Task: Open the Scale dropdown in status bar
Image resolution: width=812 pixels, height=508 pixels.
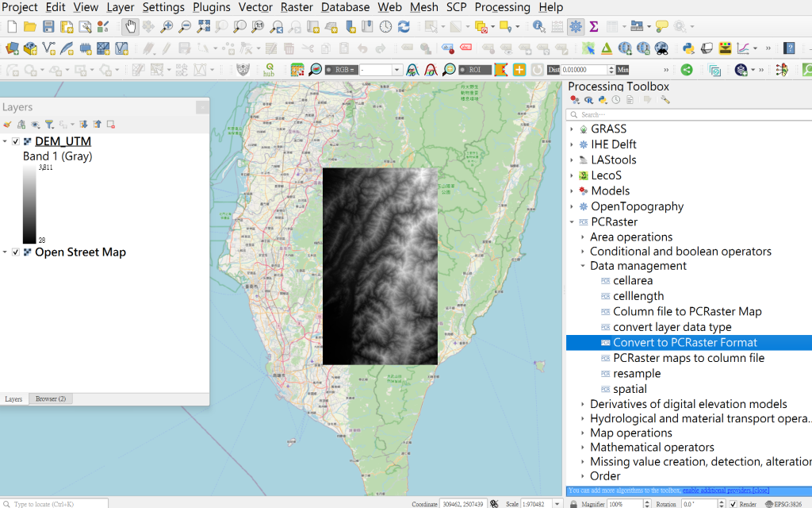Action: pyautogui.click(x=557, y=503)
